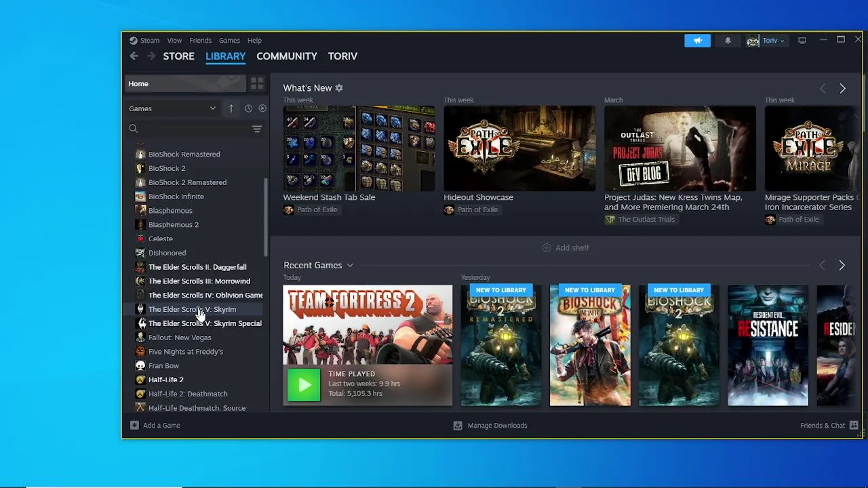This screenshot has width=868, height=488.
Task: Open the TORIV profile tab
Action: (x=342, y=56)
